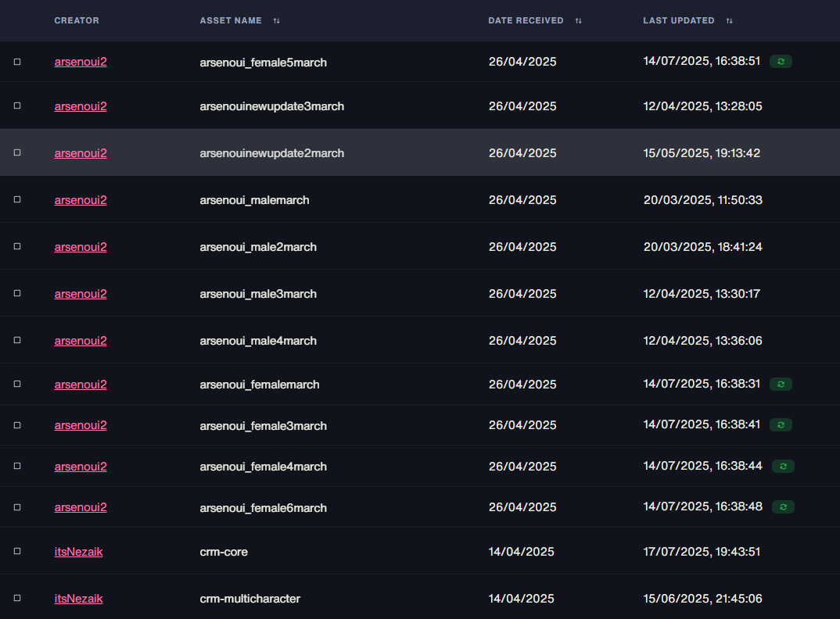
Task: Click the Creator column header
Action: point(77,20)
